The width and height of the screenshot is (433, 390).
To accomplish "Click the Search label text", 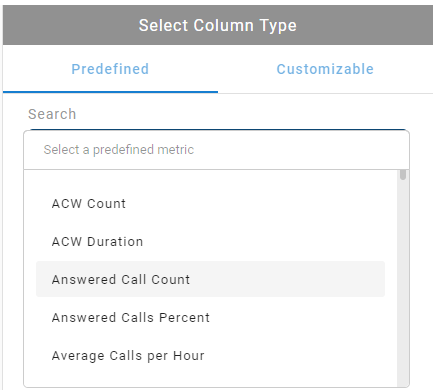I will [52, 114].
